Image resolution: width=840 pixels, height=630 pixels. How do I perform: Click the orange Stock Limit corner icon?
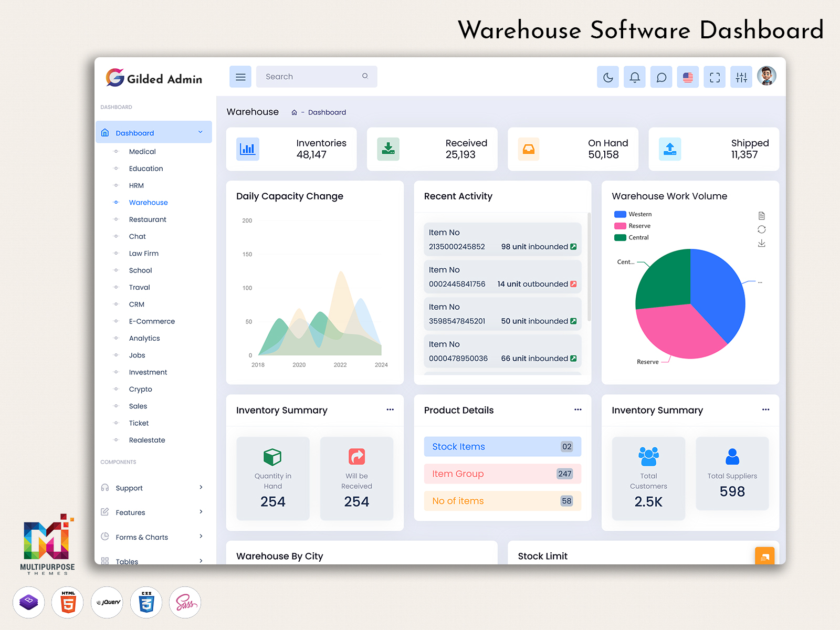tap(765, 556)
